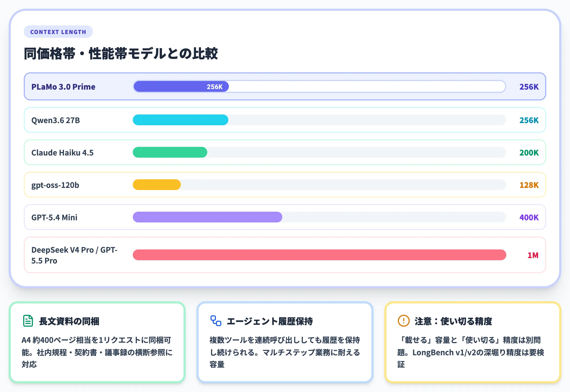
Task: Click the warning icon beside 注意：使い切る精度
Action: 403,321
